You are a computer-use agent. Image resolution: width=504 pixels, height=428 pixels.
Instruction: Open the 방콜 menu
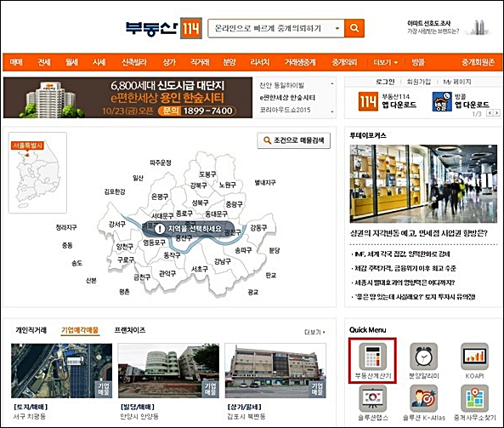tap(418, 62)
